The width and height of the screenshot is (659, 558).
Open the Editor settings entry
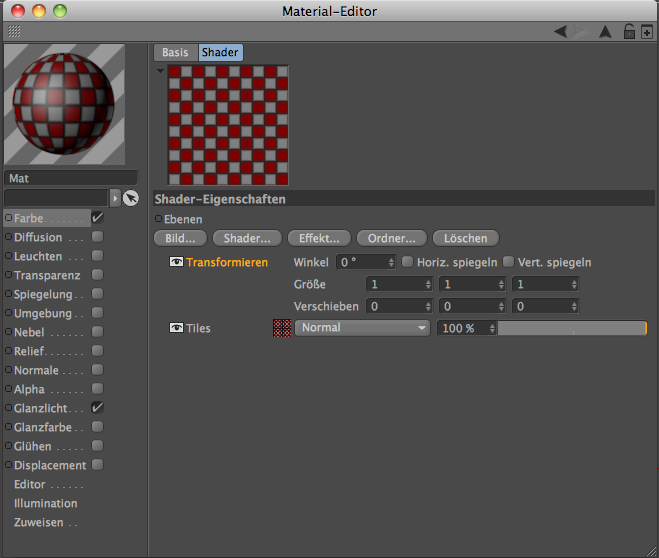pyautogui.click(x=29, y=484)
